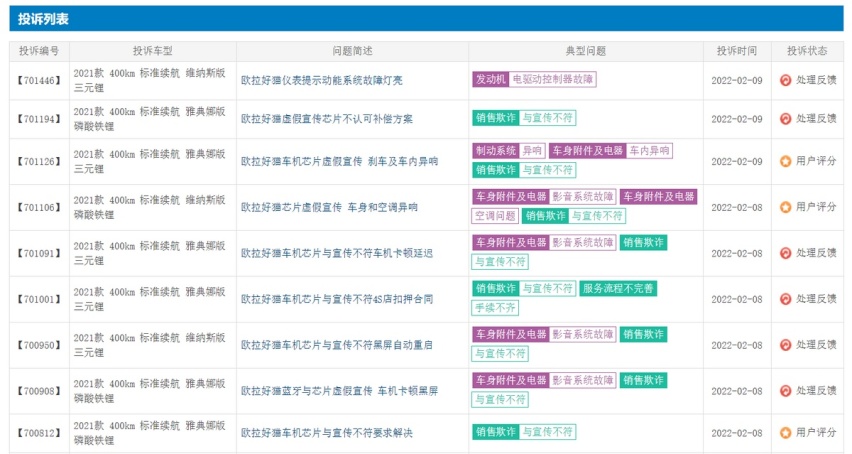Screen dimensions: 852x454
Task: Click 用户评分 status text in row 700812
Action: tap(816, 432)
